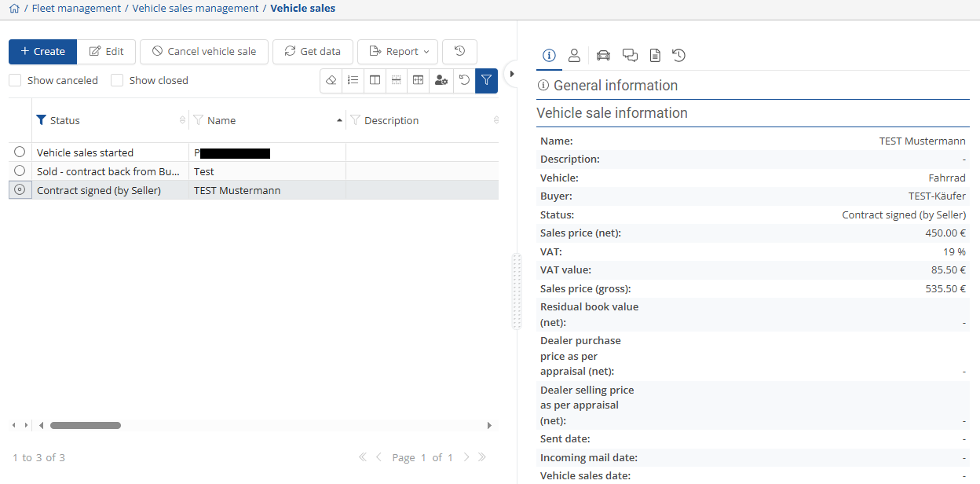Click the horizontal scrollbar thumb under the table
Viewport: 980px width, 484px height.
[85, 425]
